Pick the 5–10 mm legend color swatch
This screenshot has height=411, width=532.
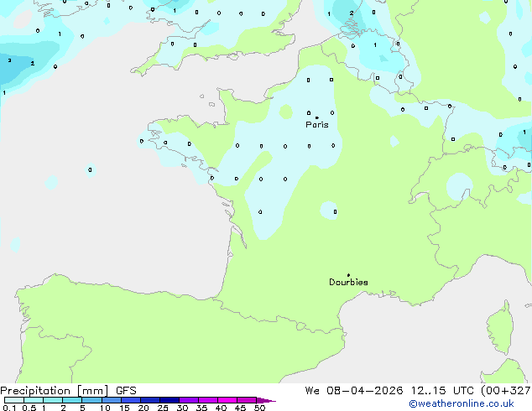click(91, 400)
